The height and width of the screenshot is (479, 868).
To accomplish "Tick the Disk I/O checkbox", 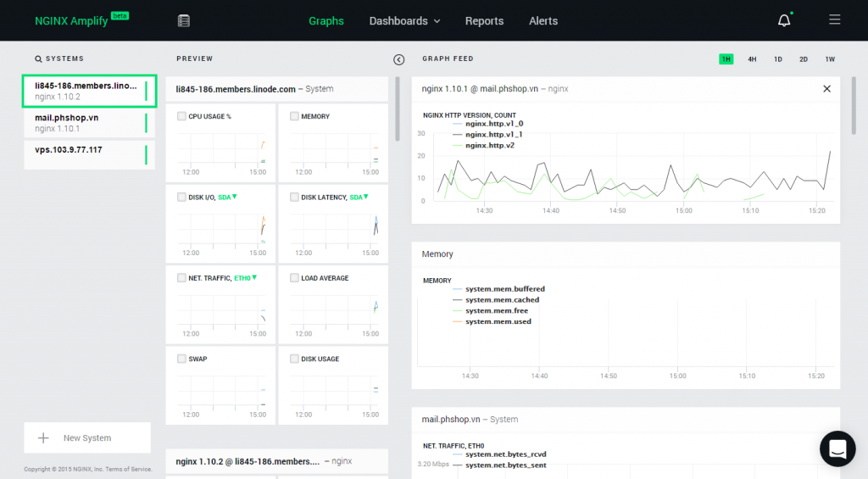I will coord(181,198).
